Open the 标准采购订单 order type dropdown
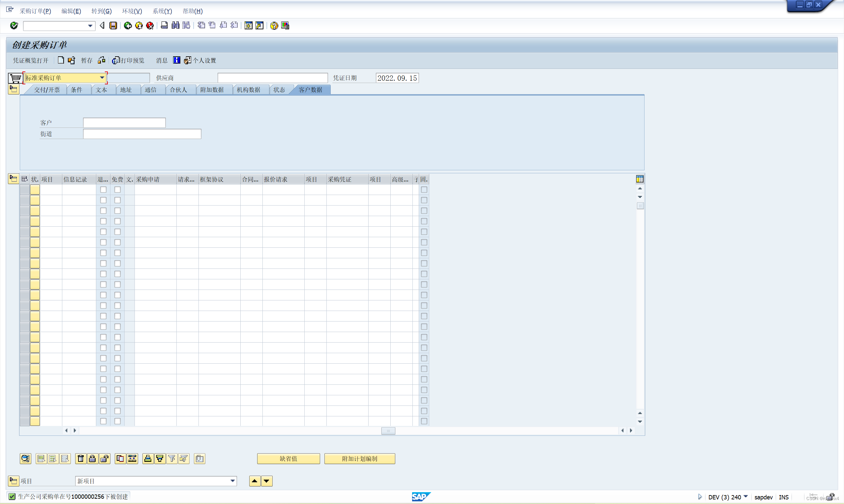844x504 pixels. [x=102, y=78]
